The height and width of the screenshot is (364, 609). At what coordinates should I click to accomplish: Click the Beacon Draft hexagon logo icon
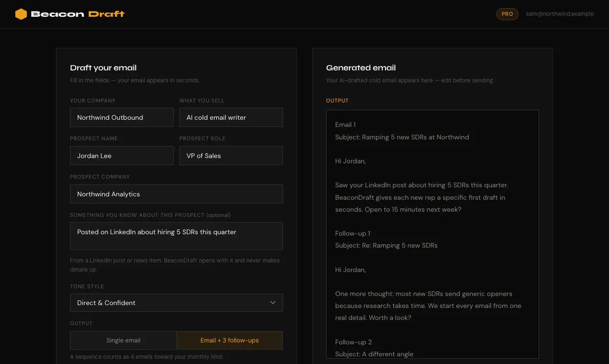(21, 14)
